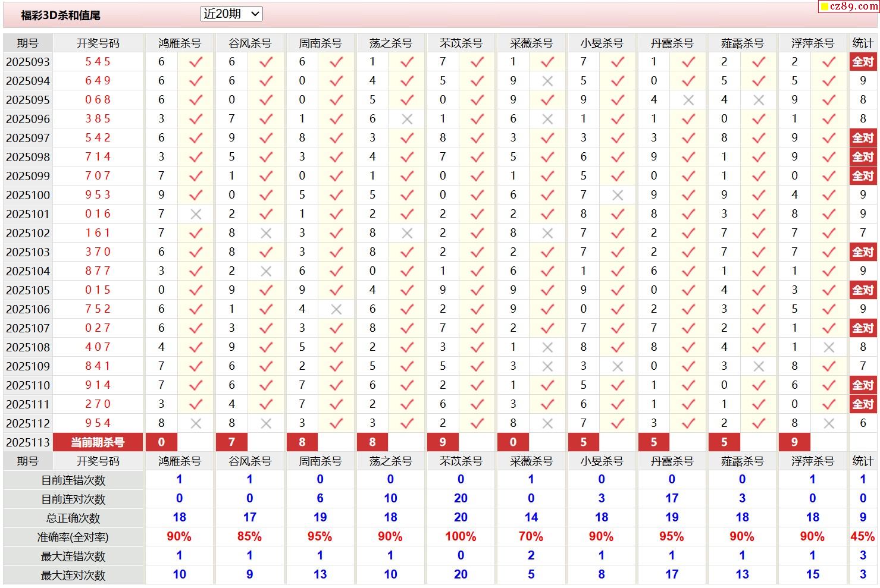Click the X mark for 小旻杀号 in row 2025100
The width and height of the screenshot is (880, 588).
pyautogui.click(x=618, y=195)
